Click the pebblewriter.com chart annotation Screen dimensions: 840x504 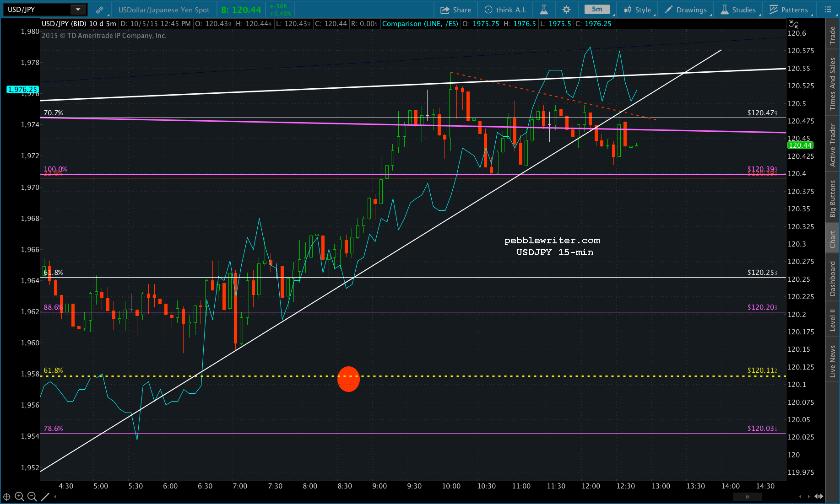pos(552,241)
